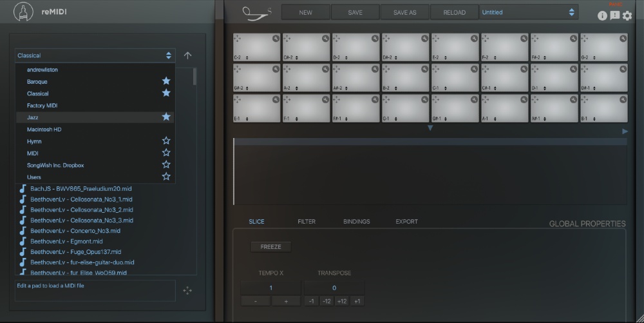Open the feedback speech bubble icon

pyautogui.click(x=614, y=16)
